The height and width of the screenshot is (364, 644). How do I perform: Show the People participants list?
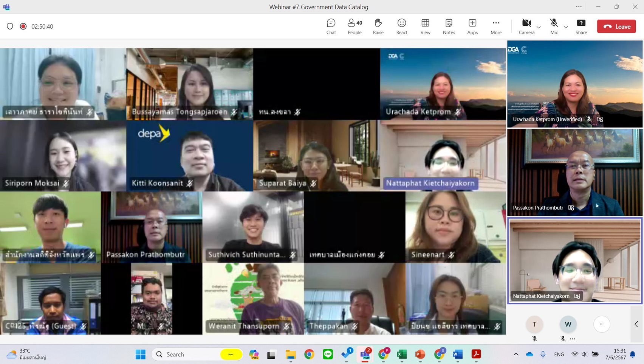pyautogui.click(x=355, y=26)
